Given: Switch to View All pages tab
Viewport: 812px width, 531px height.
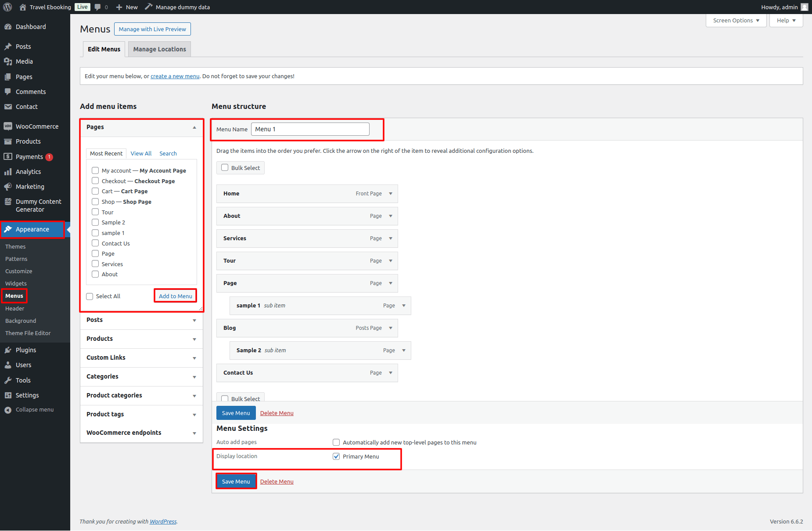Looking at the screenshot, I should [141, 153].
